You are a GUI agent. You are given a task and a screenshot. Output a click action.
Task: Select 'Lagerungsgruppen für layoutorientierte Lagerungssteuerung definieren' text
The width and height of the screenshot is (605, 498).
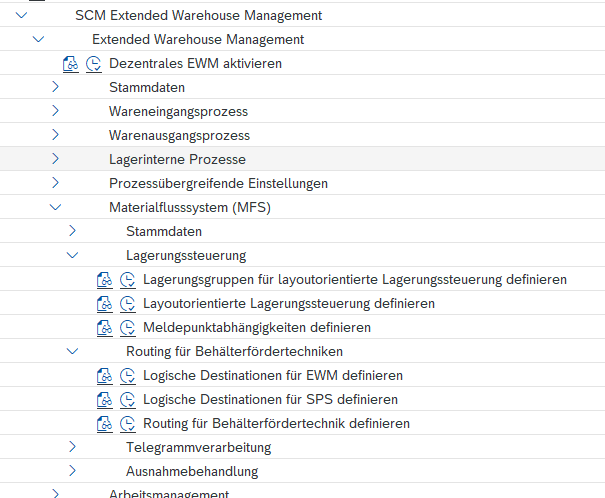[355, 280]
